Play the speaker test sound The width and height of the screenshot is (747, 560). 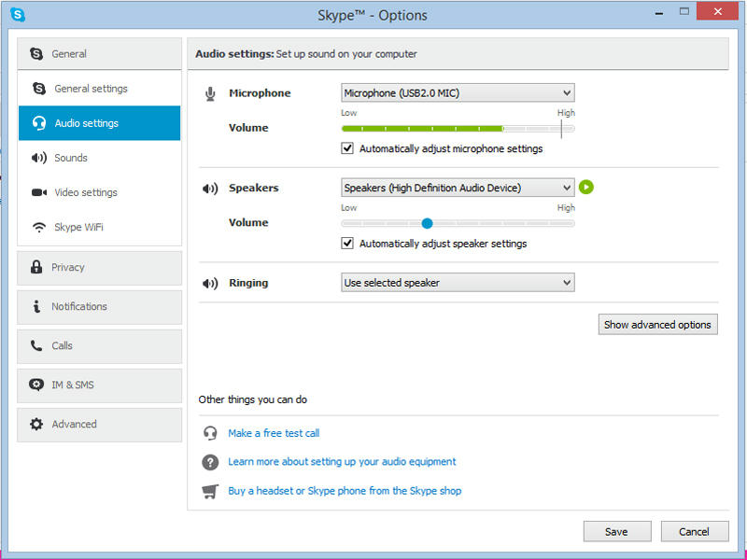point(586,188)
